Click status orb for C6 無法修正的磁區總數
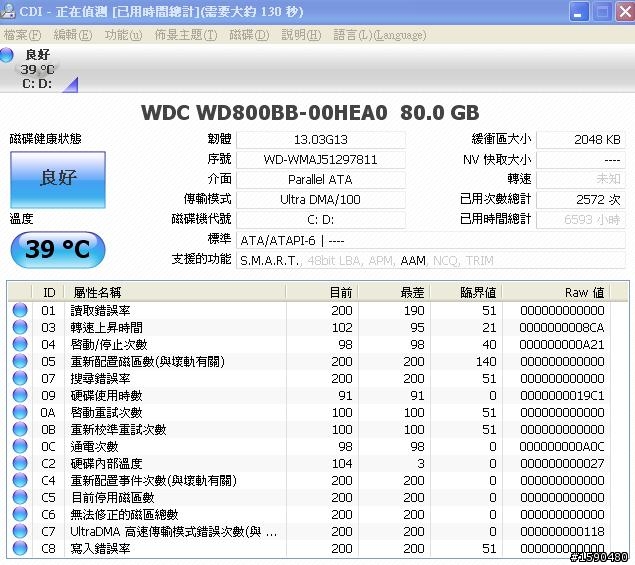Screen dimensions: 635x565 [20, 514]
